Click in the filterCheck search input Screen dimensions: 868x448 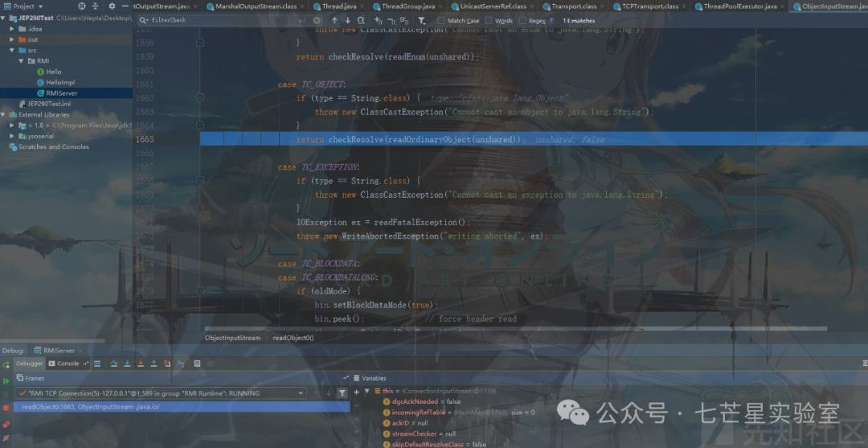227,20
